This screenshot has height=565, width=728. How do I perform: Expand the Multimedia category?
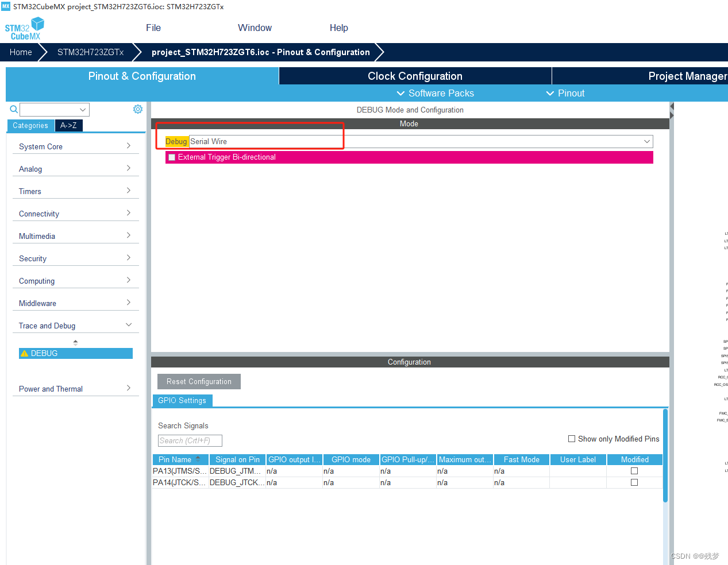point(75,236)
